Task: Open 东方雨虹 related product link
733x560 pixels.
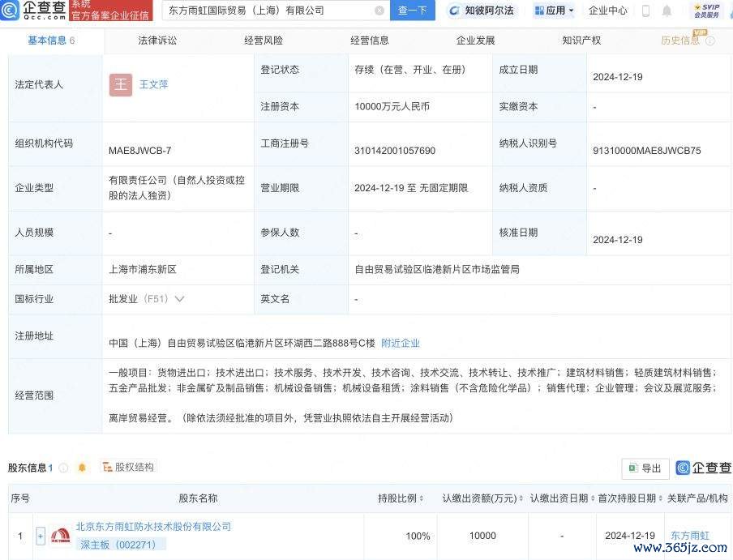Action: (x=690, y=535)
